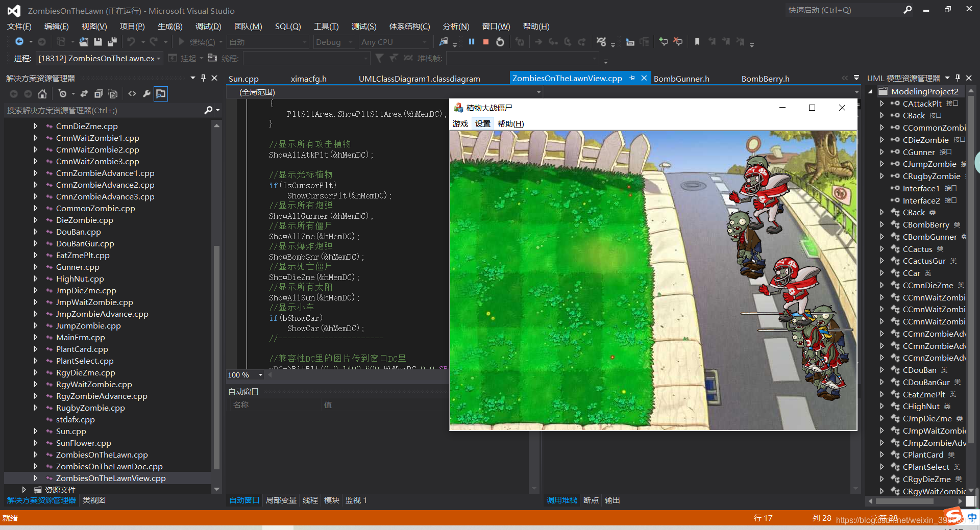Select PlantCard.cpp in Solution Explorer
Image resolution: width=980 pixels, height=530 pixels.
(82, 349)
